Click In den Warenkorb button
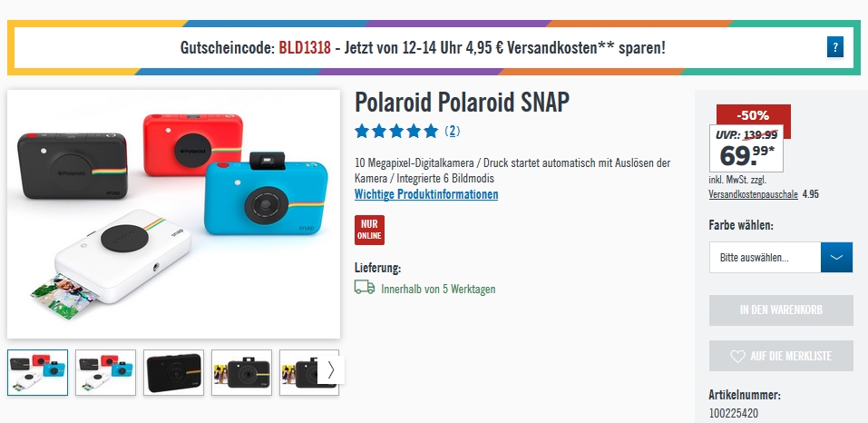 coord(781,310)
